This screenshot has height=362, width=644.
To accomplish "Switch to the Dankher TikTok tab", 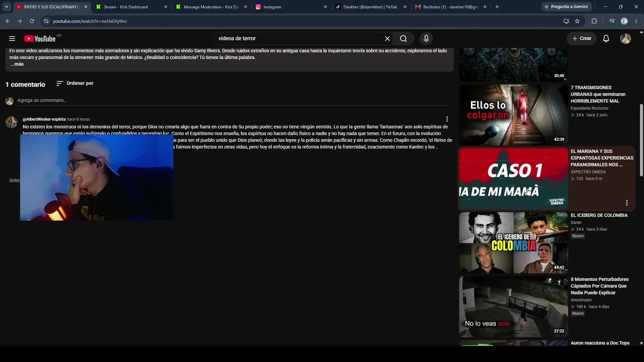I will [x=371, y=7].
